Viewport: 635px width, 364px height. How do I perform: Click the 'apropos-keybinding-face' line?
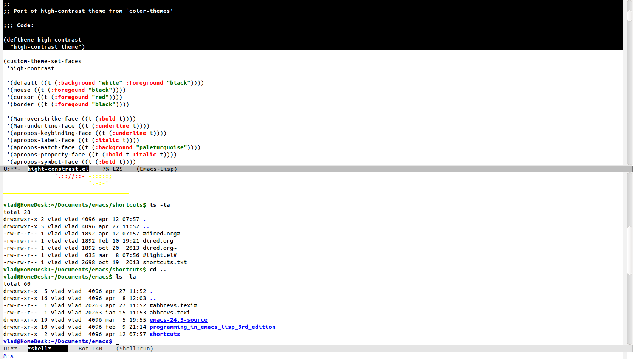87,133
